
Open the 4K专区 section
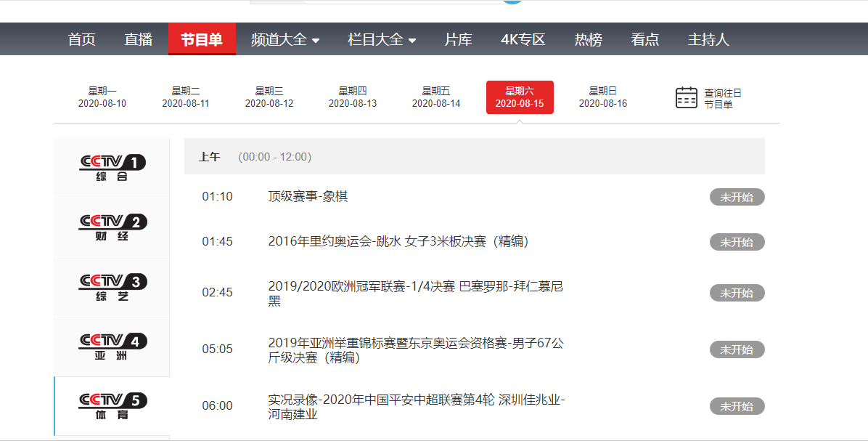(x=523, y=40)
